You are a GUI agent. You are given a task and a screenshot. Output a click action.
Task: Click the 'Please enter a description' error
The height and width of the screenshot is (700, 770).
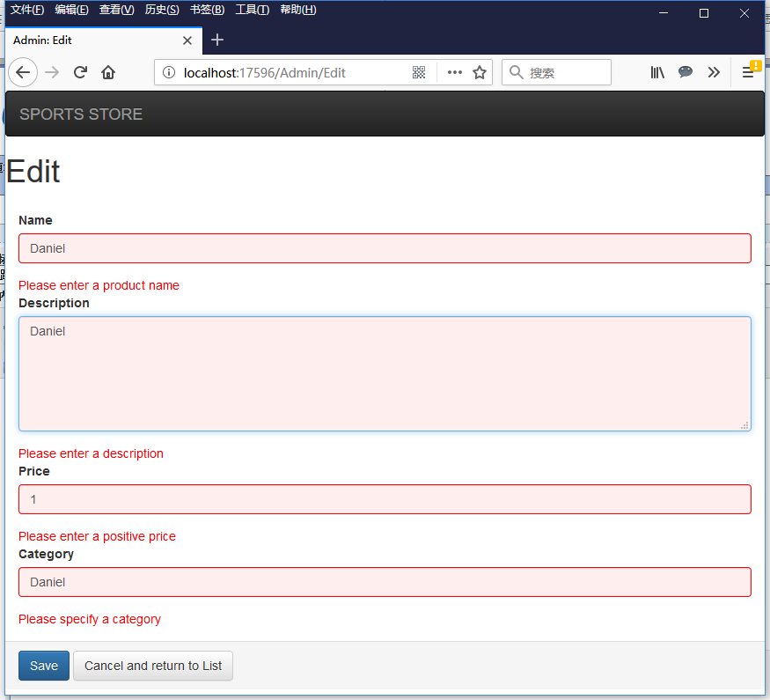91,453
